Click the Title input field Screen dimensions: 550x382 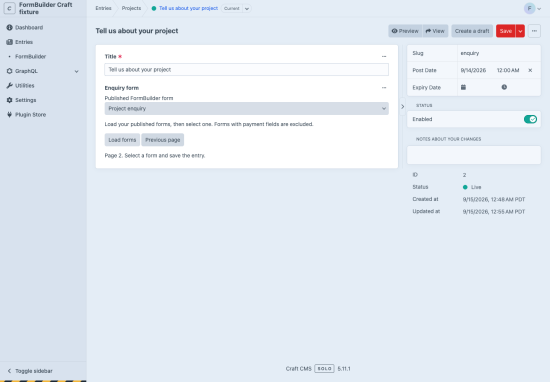[x=247, y=69]
